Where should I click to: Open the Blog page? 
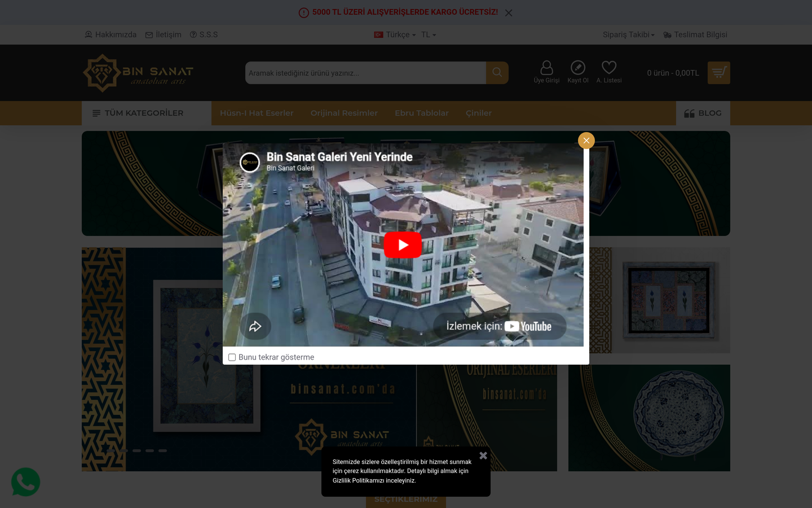point(703,113)
